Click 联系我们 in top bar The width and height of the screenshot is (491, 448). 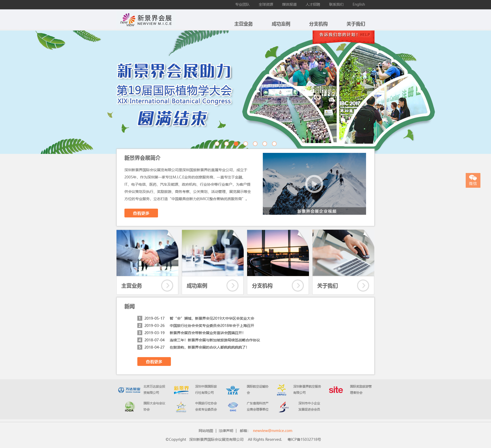(x=336, y=4)
